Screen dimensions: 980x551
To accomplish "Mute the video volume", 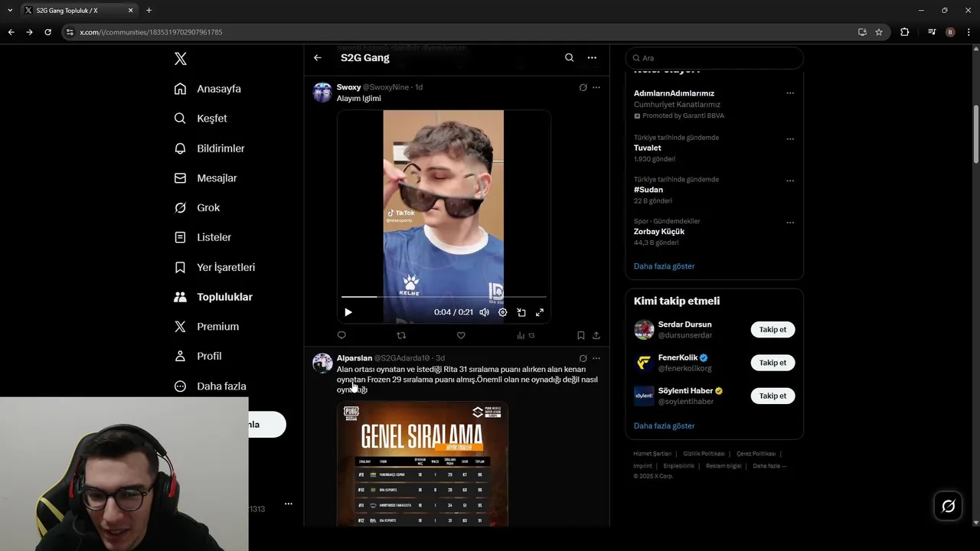I will click(484, 312).
